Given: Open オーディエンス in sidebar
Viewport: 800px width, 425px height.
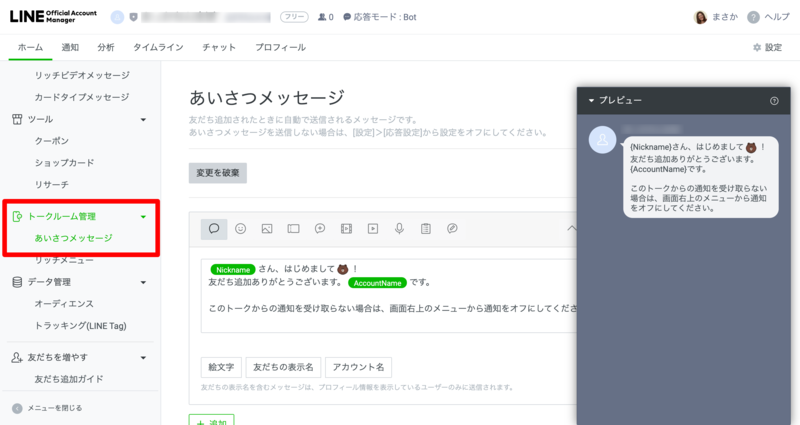Looking at the screenshot, I should coord(64,304).
